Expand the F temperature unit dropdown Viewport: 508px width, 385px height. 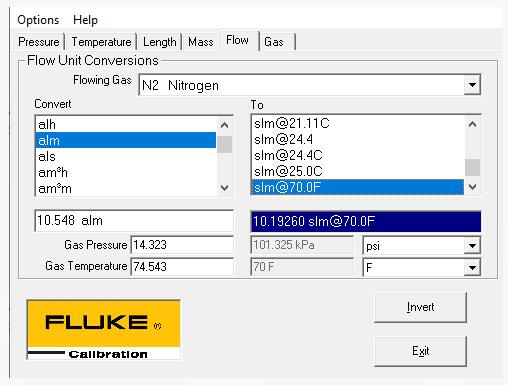pos(472,267)
